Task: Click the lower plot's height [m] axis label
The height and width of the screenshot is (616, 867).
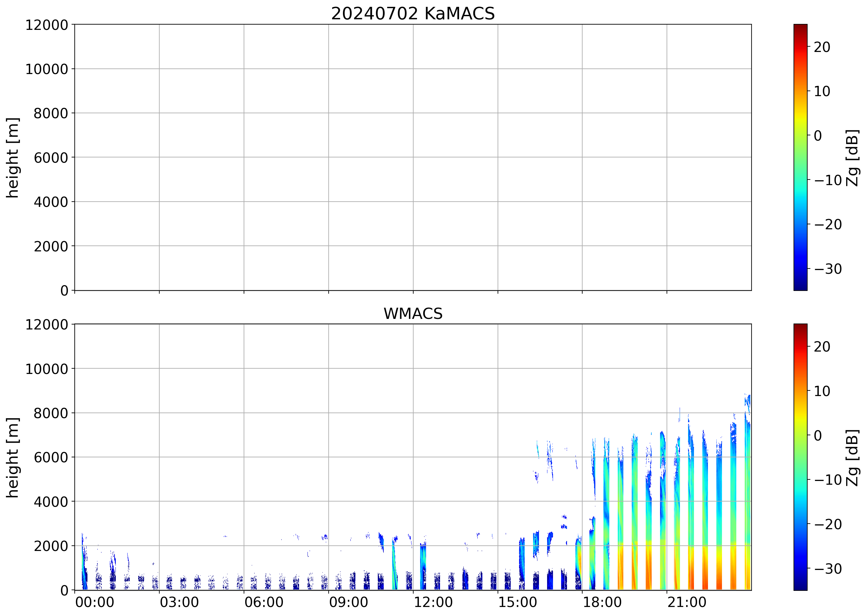Action: (12, 457)
